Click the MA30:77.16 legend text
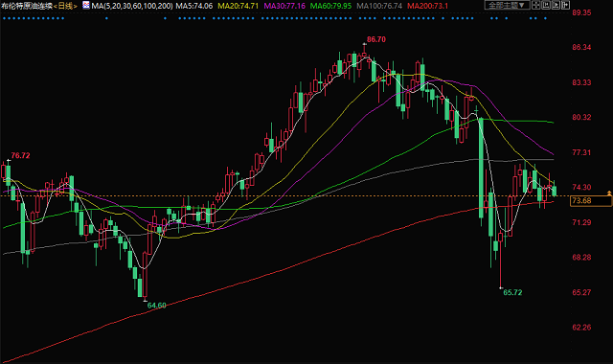The height and width of the screenshot is (364, 613). pyautogui.click(x=284, y=6)
